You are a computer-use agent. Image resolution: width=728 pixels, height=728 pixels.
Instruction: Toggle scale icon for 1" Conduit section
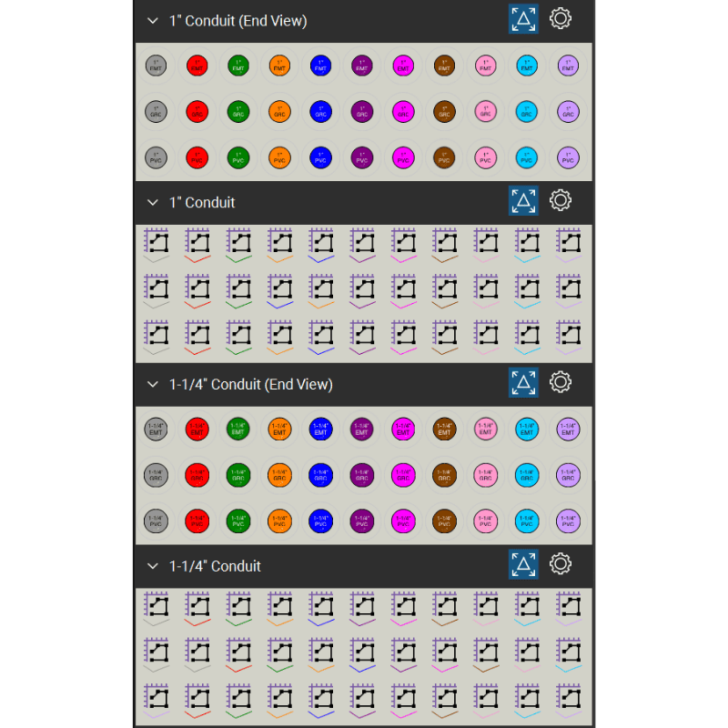(523, 200)
